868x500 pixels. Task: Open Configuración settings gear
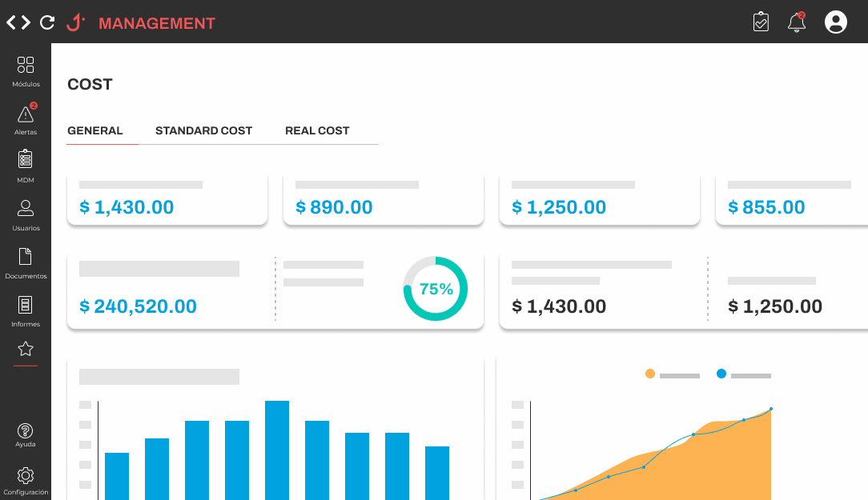26,476
